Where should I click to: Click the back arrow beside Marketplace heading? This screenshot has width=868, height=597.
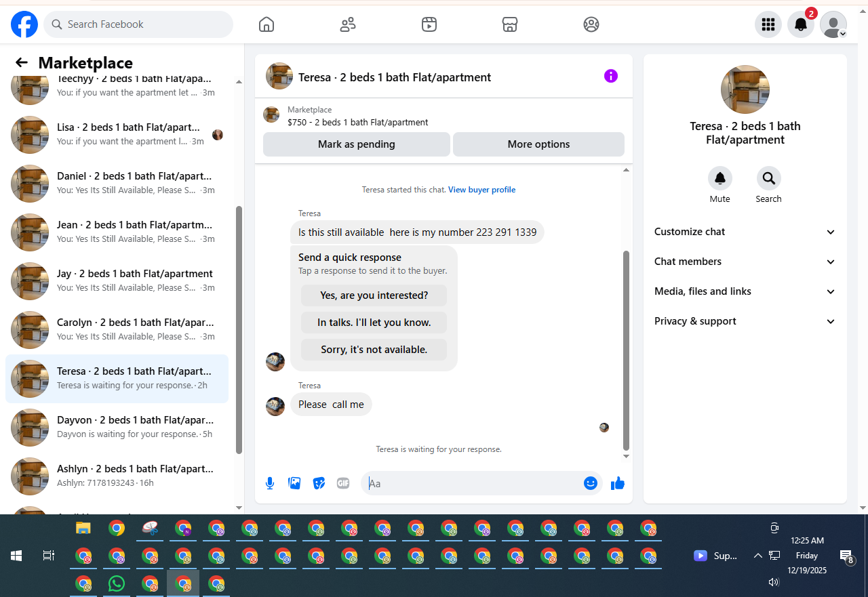(22, 62)
